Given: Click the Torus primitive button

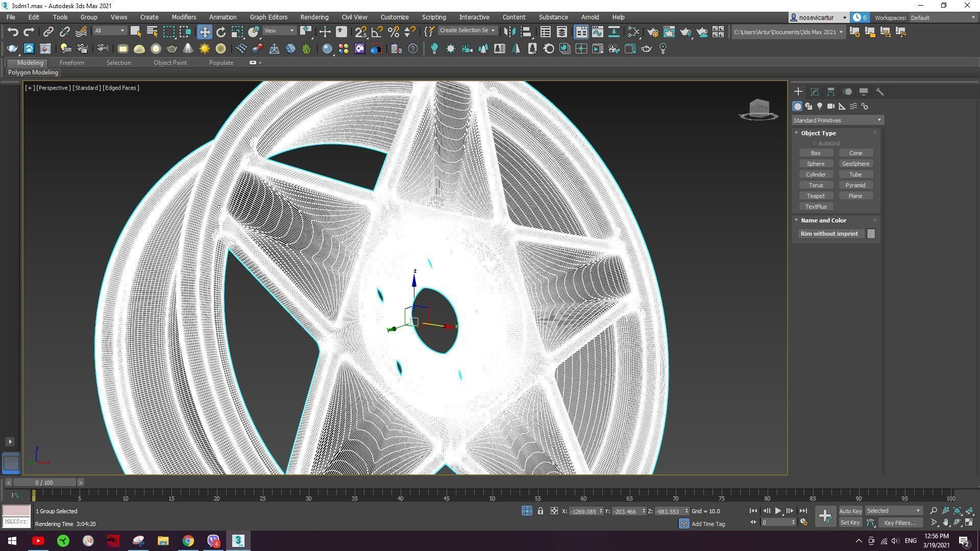Looking at the screenshot, I should [816, 185].
